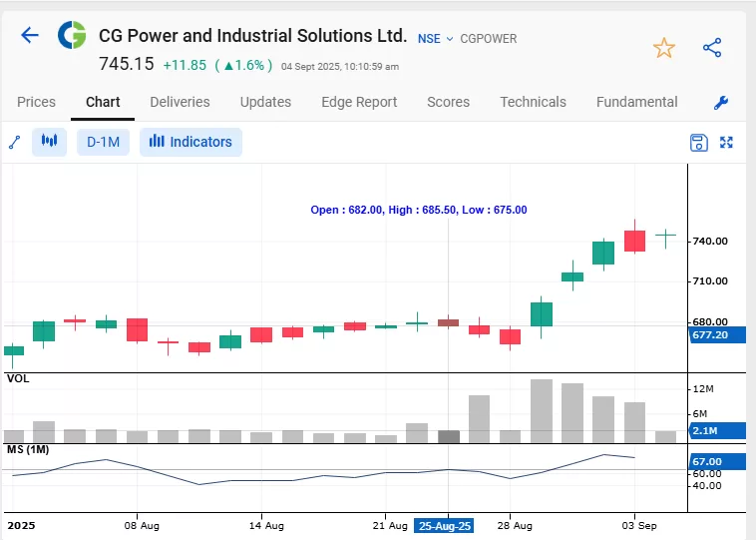Click the red candle at 03 Sep
756x540 pixels.
634,241
